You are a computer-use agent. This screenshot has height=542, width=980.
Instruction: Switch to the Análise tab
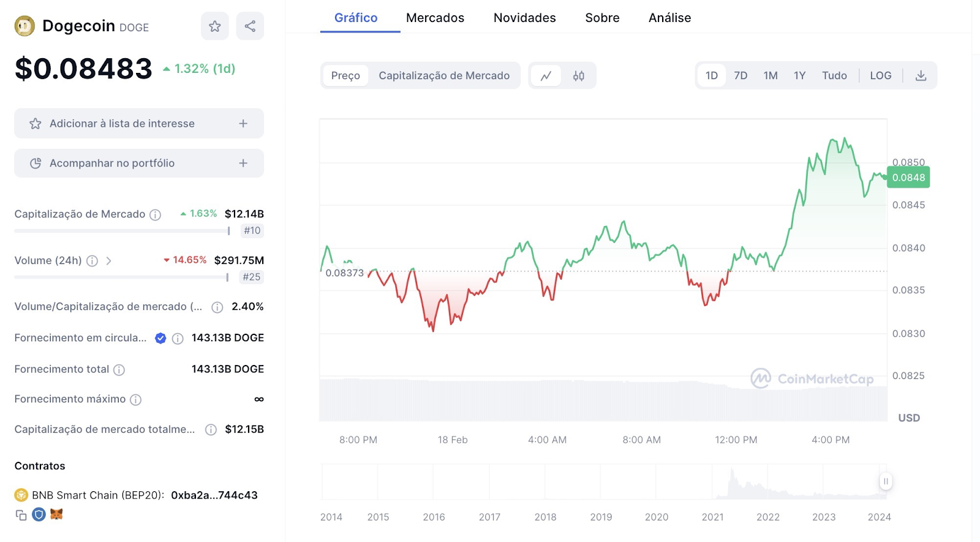[669, 18]
